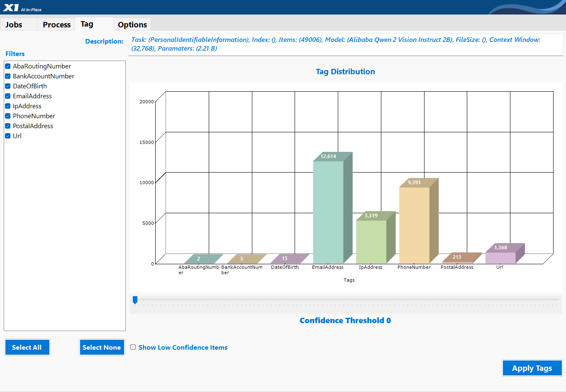
Task: Enable Show Low Confidence Items
Action: [133, 347]
